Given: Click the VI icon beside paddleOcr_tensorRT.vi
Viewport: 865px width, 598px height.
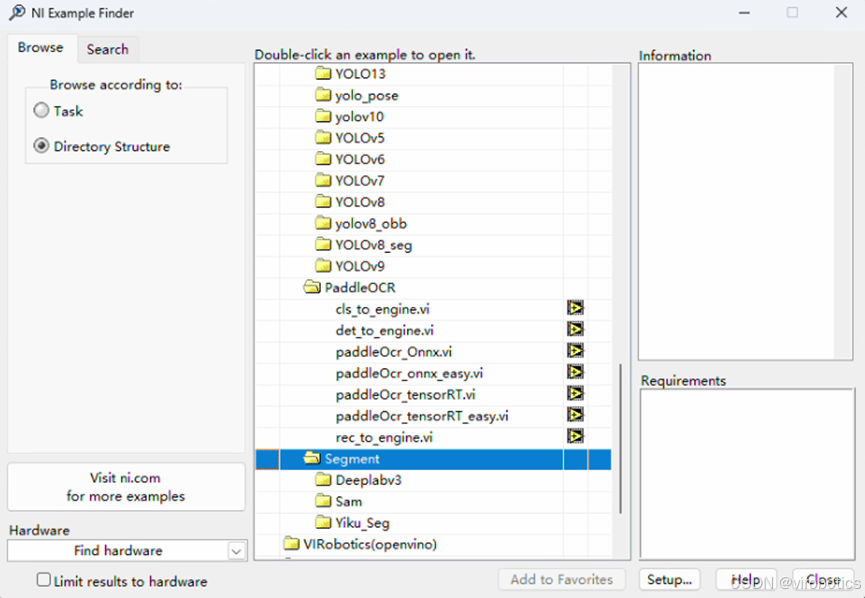Looking at the screenshot, I should pyautogui.click(x=575, y=393).
